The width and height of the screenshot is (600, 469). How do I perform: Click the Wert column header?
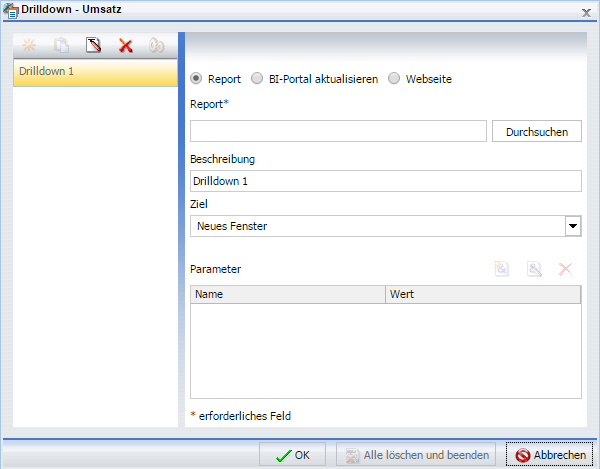click(483, 294)
